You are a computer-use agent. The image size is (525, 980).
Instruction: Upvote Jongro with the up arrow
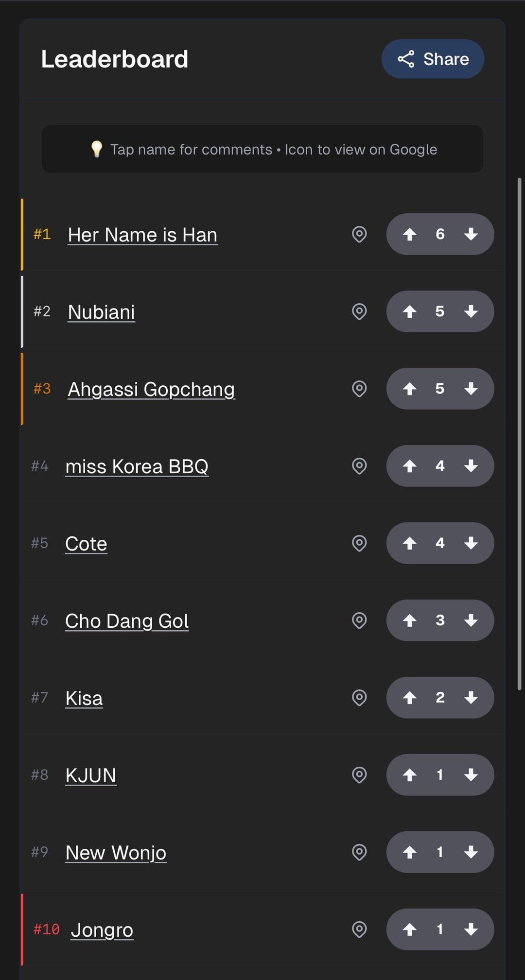click(410, 929)
